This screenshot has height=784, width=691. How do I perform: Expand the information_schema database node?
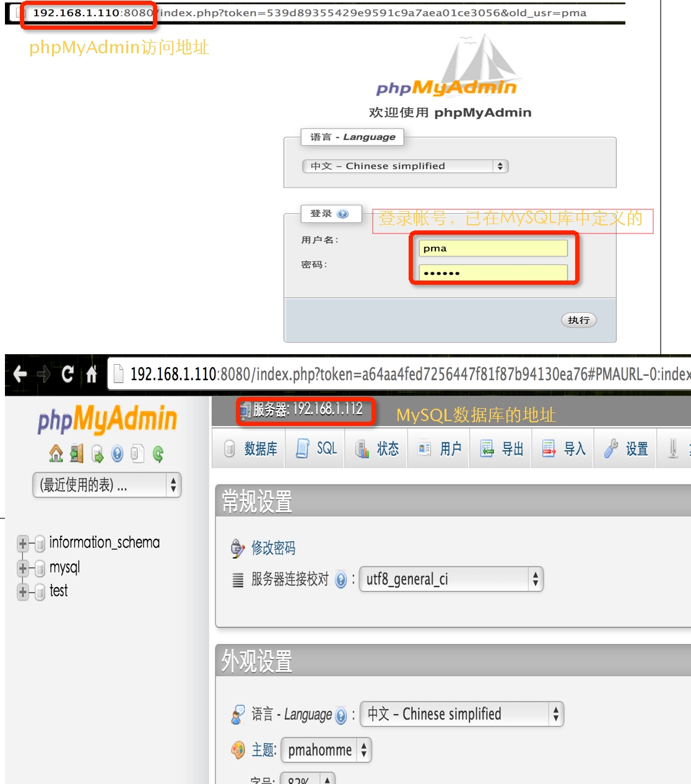[x=23, y=544]
